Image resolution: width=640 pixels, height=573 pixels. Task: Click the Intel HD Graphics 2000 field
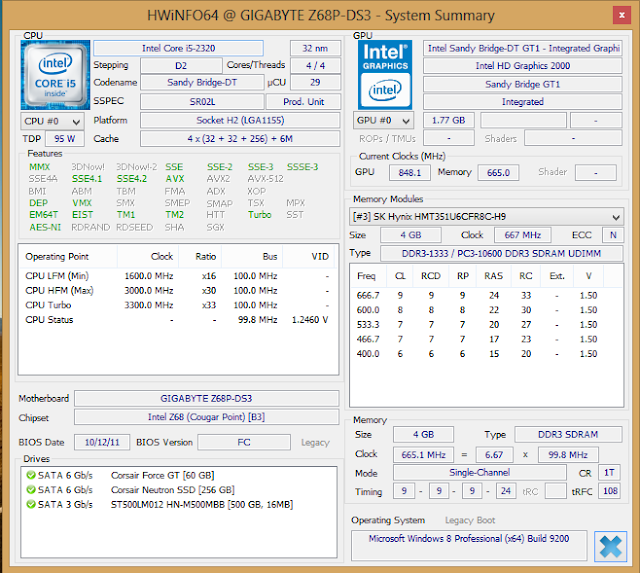coord(522,66)
